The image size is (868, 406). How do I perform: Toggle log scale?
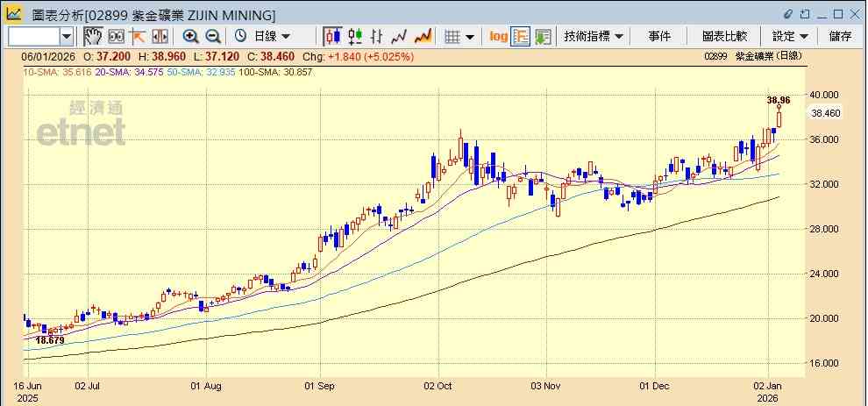[498, 37]
